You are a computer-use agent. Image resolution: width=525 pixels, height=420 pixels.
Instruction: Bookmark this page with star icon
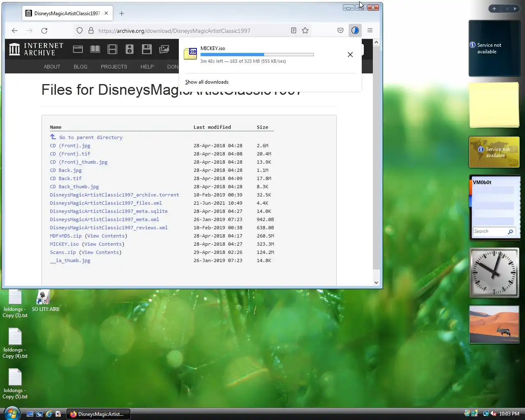305,30
